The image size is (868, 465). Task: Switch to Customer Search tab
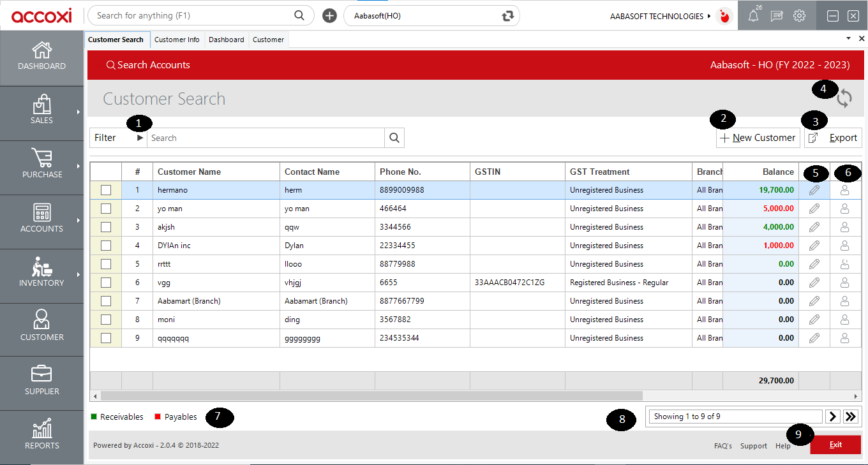116,40
